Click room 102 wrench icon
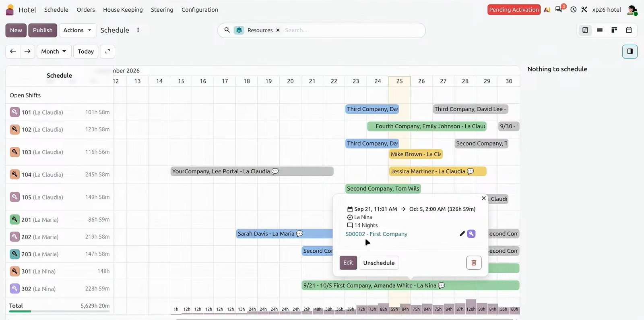 (15, 129)
